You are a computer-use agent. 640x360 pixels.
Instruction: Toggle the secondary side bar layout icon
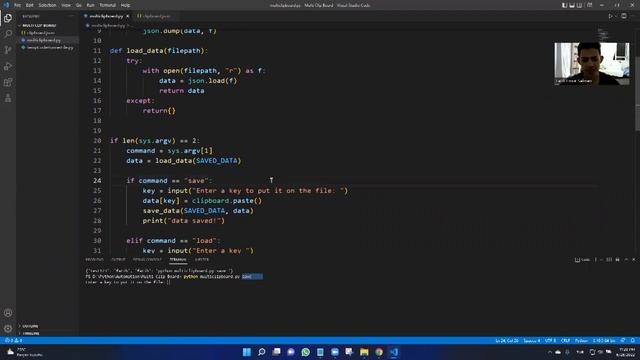click(x=579, y=5)
